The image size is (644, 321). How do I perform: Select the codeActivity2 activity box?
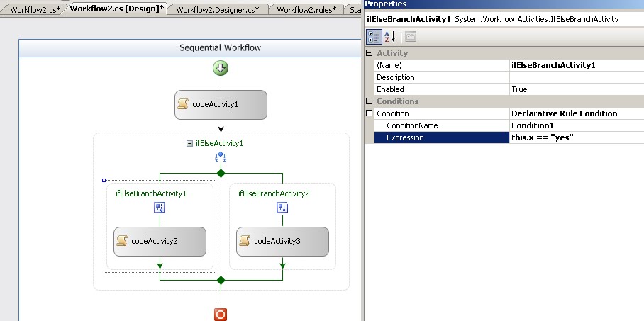160,242
